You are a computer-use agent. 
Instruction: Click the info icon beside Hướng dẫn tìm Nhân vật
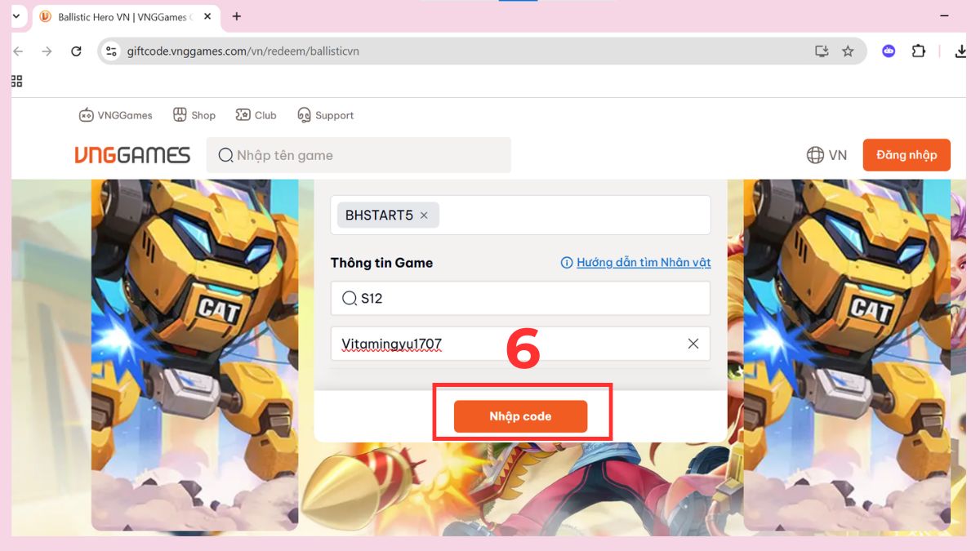pos(566,262)
